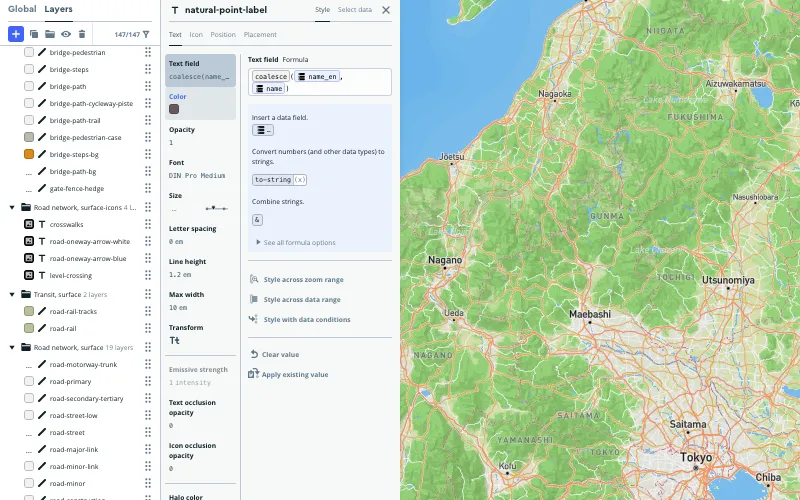Switch to the Select data tab
800x500 pixels.
coord(354,10)
